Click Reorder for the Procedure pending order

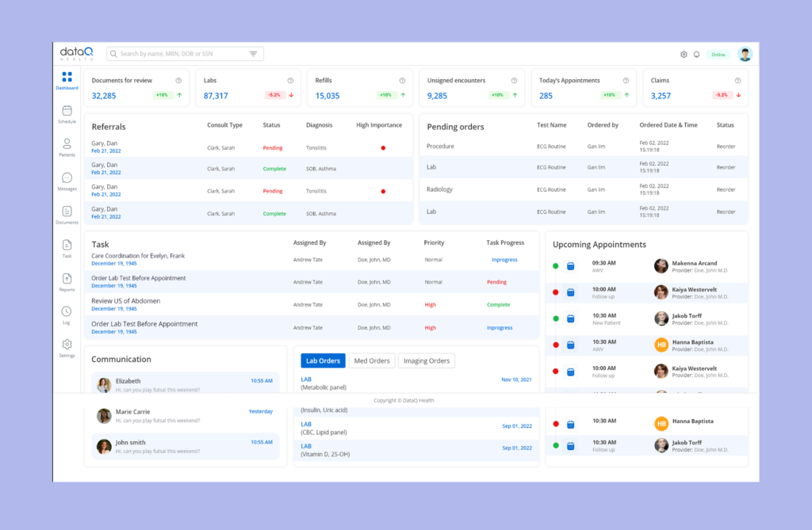726,147
